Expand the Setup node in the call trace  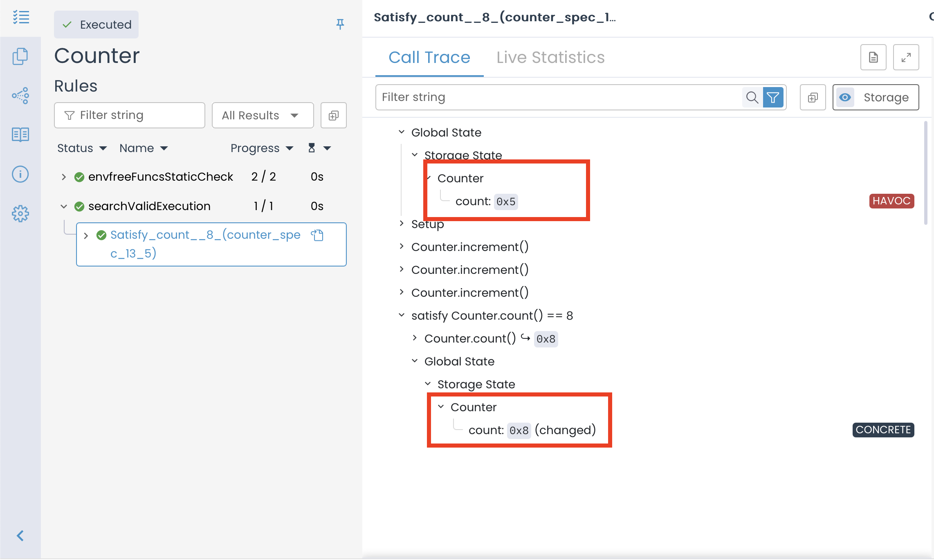tap(402, 224)
